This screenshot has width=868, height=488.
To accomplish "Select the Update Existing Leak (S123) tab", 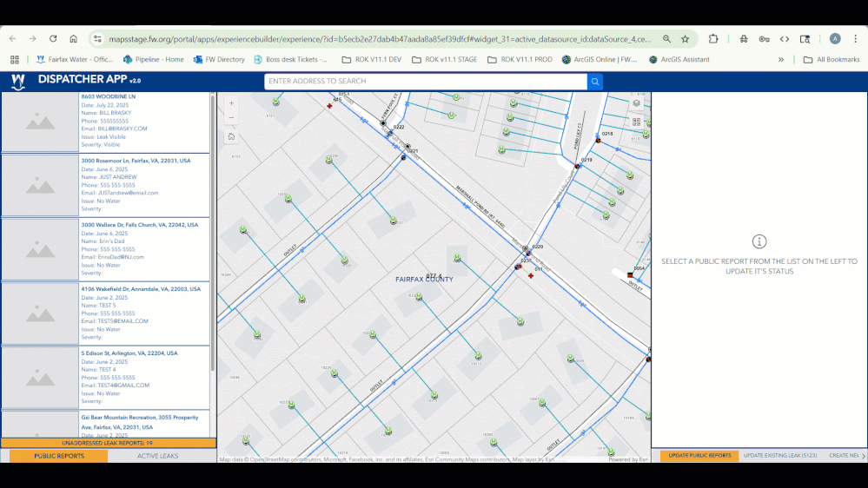I will point(780,455).
